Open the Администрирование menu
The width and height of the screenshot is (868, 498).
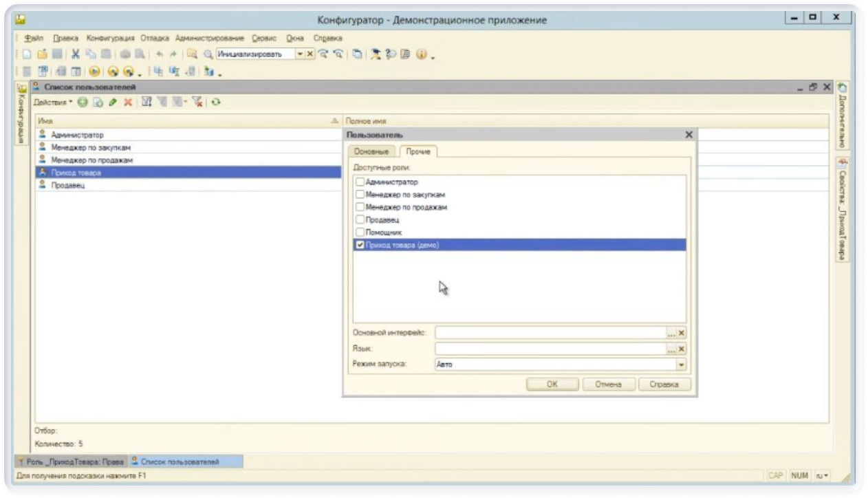click(x=209, y=38)
